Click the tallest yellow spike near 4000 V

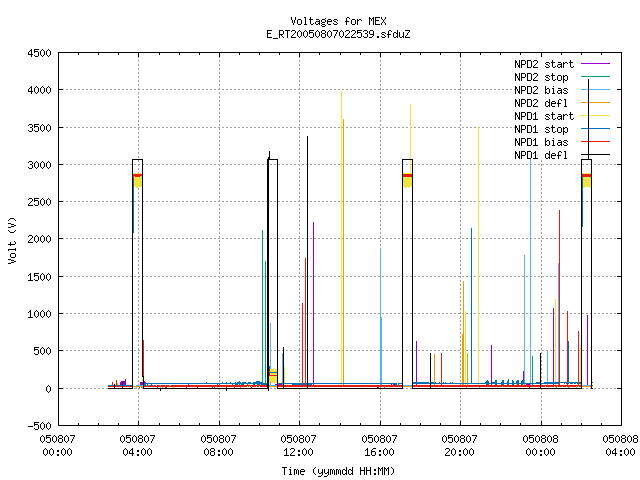(342, 237)
